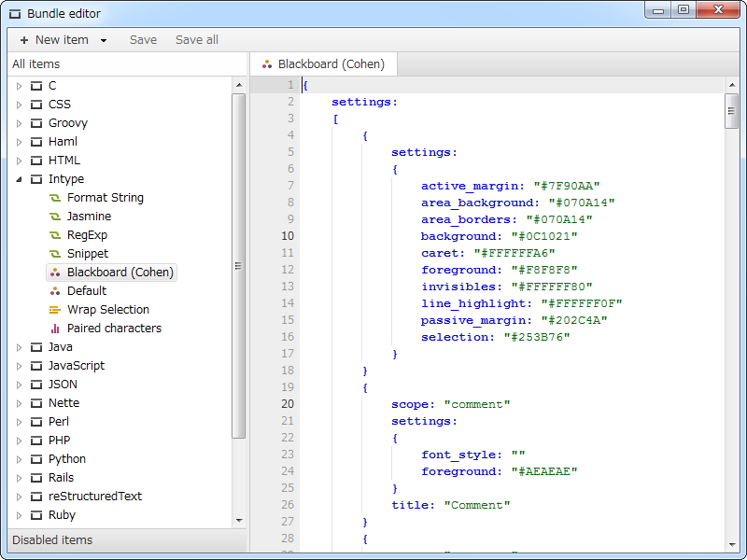
Task: Click the C bundle folder icon
Action: click(x=36, y=86)
